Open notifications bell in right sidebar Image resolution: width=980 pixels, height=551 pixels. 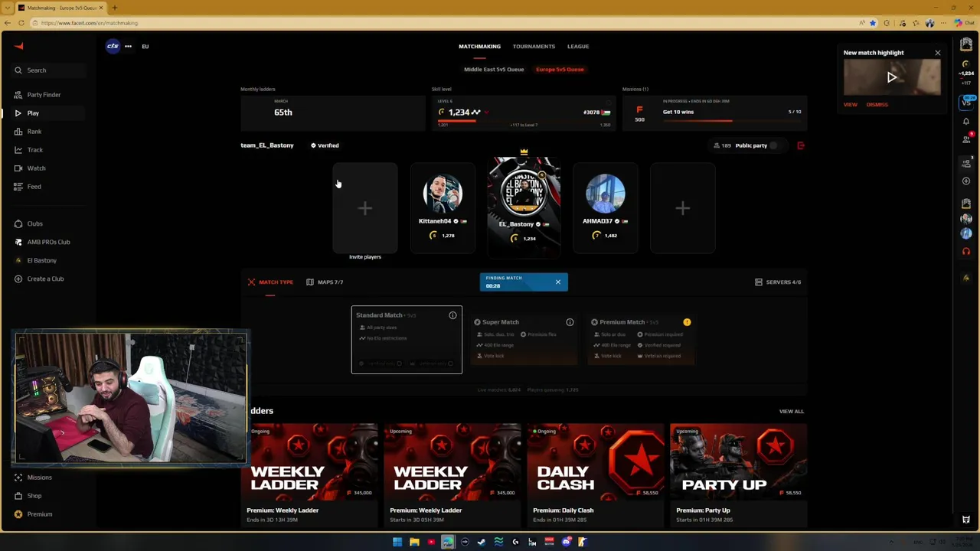966,121
